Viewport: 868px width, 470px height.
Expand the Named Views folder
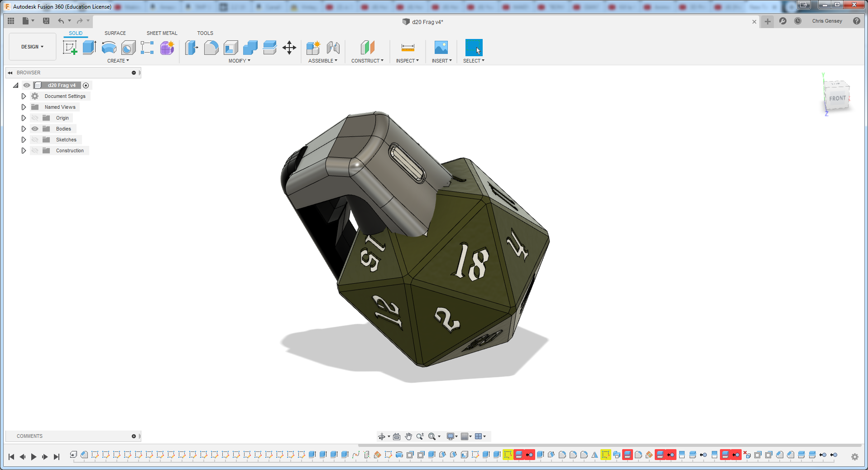tap(24, 107)
